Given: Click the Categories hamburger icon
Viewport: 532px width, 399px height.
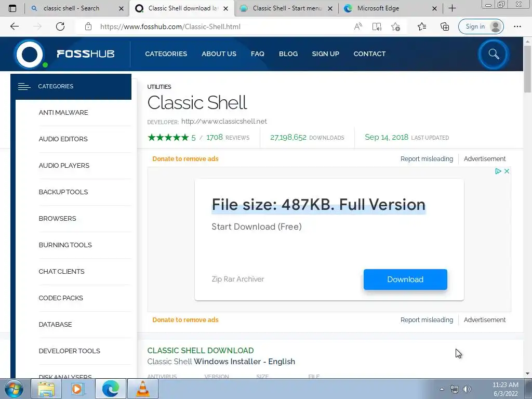Looking at the screenshot, I should pyautogui.click(x=24, y=87).
